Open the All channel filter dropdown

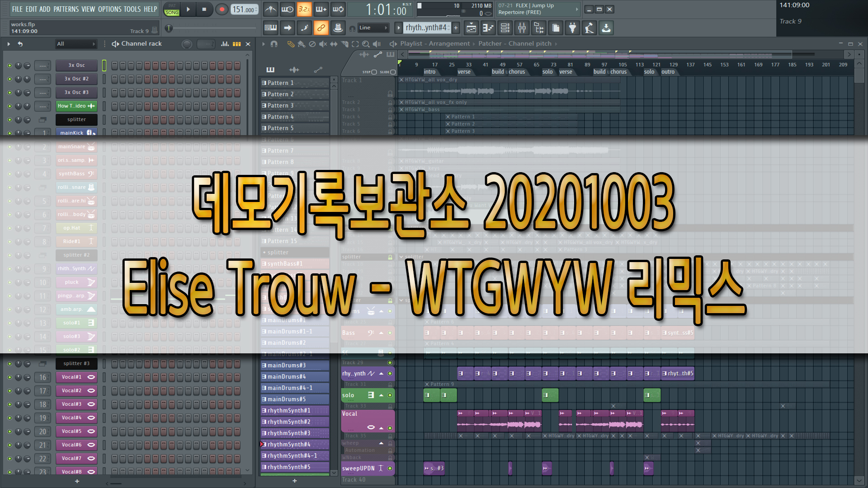point(76,44)
